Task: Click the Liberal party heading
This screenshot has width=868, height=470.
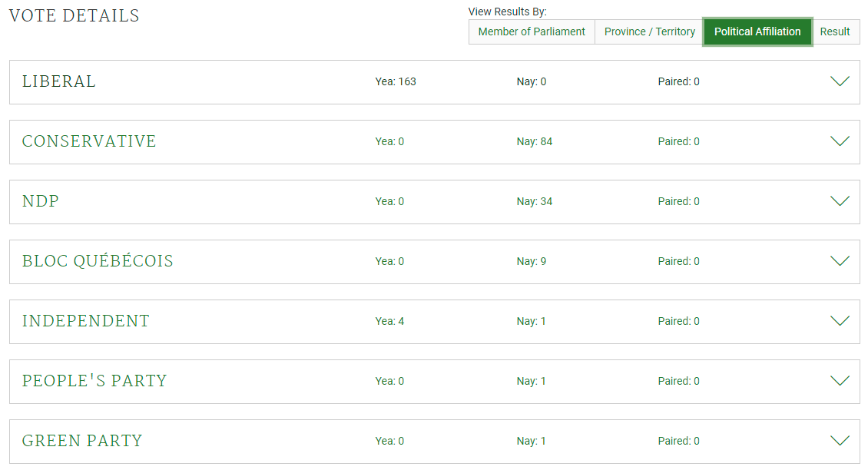Action: pos(59,81)
